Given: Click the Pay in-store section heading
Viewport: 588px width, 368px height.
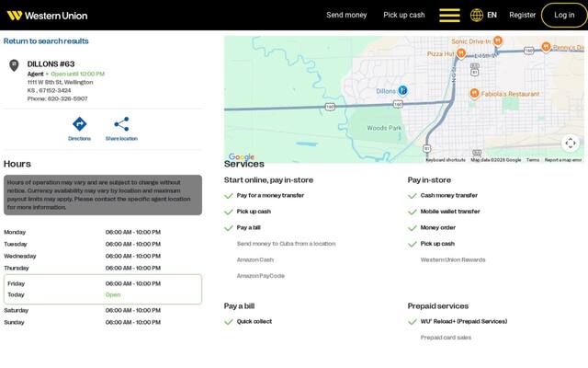Looking at the screenshot, I should coord(429,180).
